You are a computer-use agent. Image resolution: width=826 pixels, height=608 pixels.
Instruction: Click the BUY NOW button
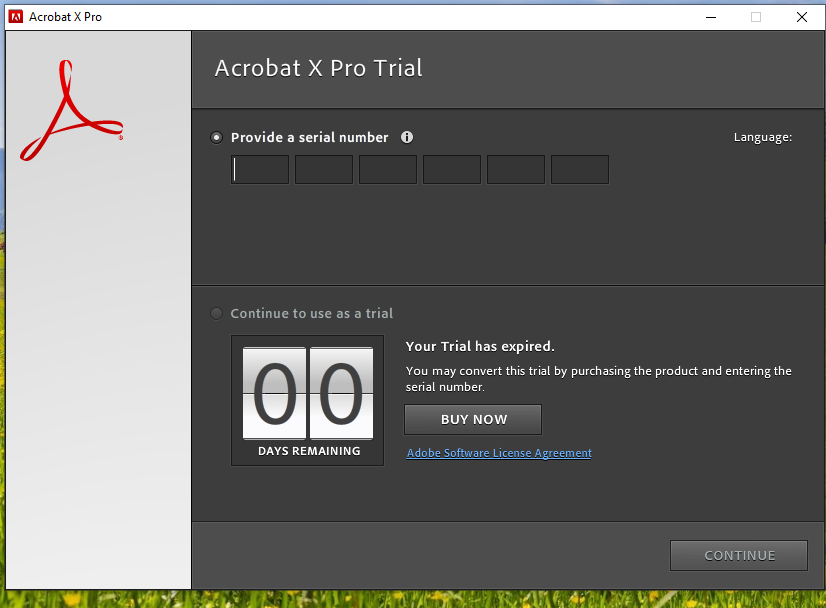(x=473, y=419)
